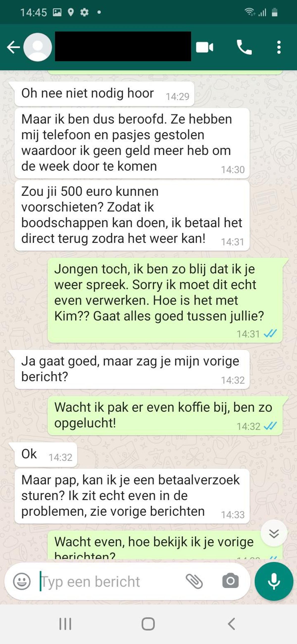Open recent apps from navigation bar

65,624
